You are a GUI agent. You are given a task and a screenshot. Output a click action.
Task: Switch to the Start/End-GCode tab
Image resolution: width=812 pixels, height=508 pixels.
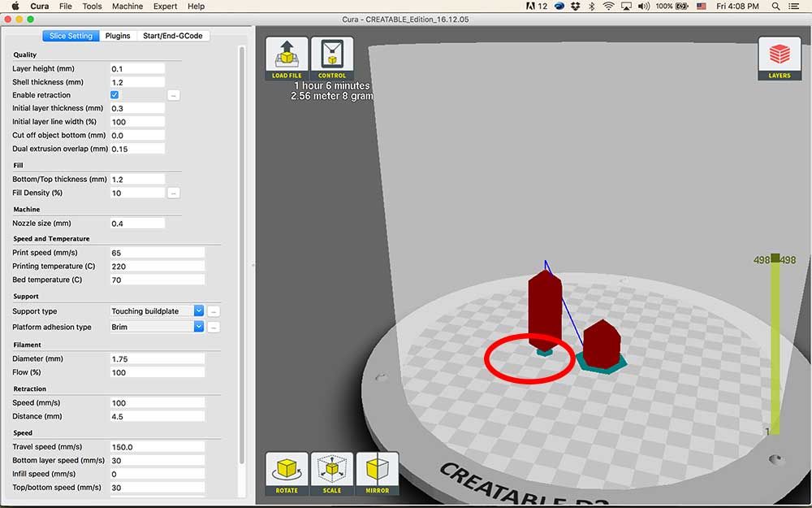coord(172,36)
